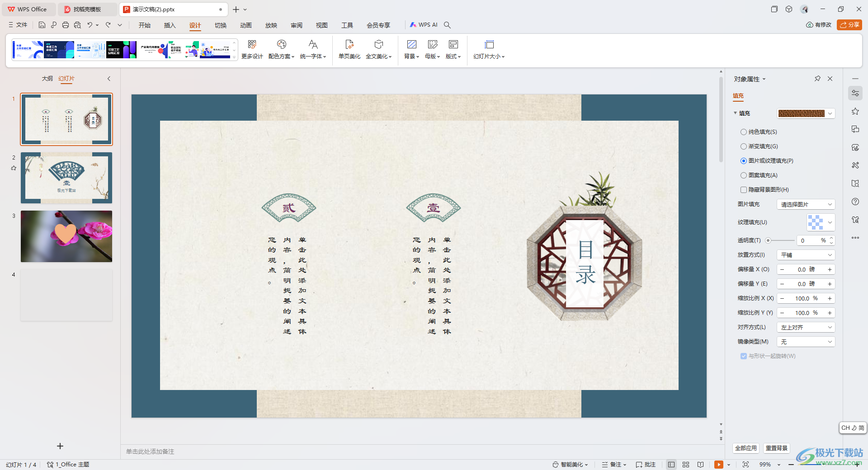Viewport: 868px width, 470px height.
Task: Open the 开始 (Home) ribbon tab
Action: [x=145, y=25]
